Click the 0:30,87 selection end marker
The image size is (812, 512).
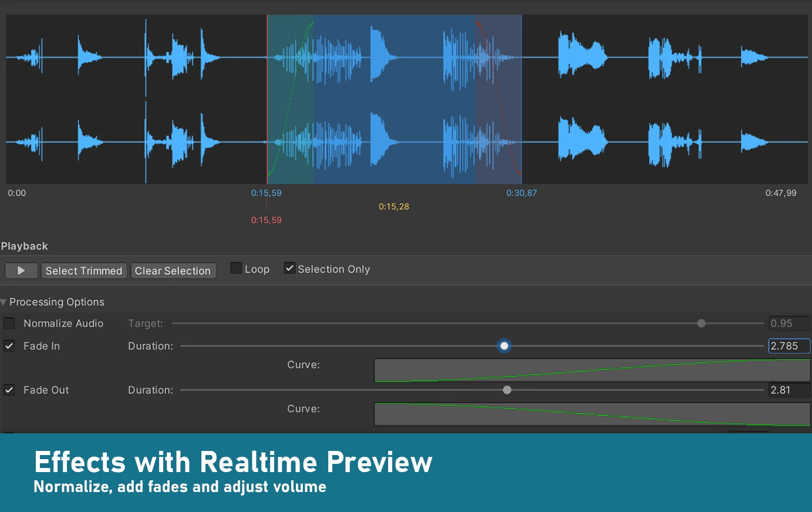tap(521, 193)
